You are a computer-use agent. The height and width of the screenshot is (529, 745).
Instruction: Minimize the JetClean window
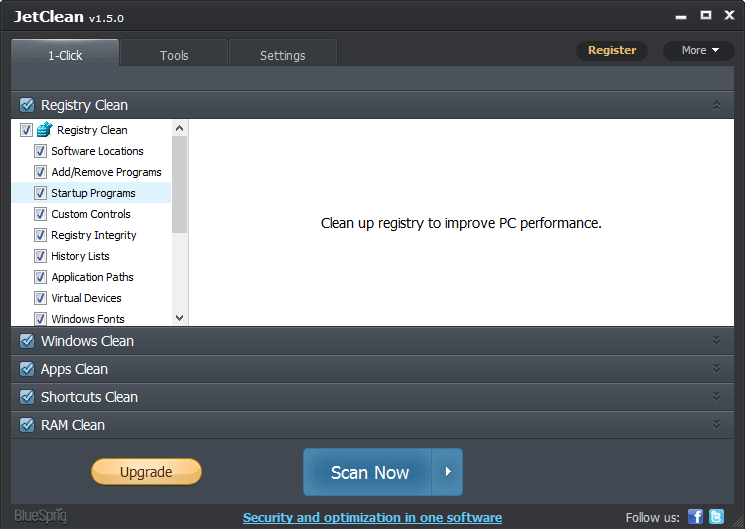(x=681, y=17)
